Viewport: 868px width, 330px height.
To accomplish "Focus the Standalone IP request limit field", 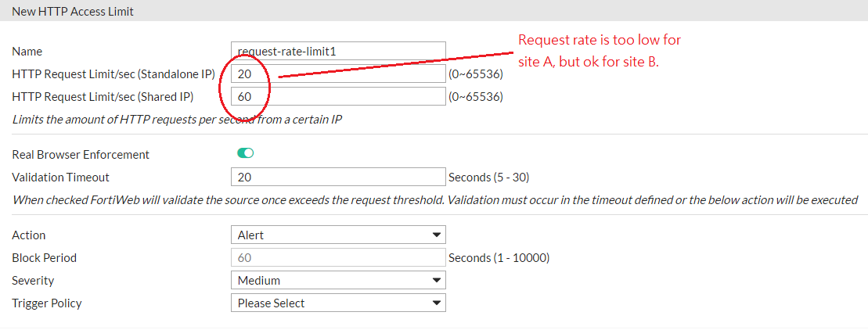I will coord(338,74).
